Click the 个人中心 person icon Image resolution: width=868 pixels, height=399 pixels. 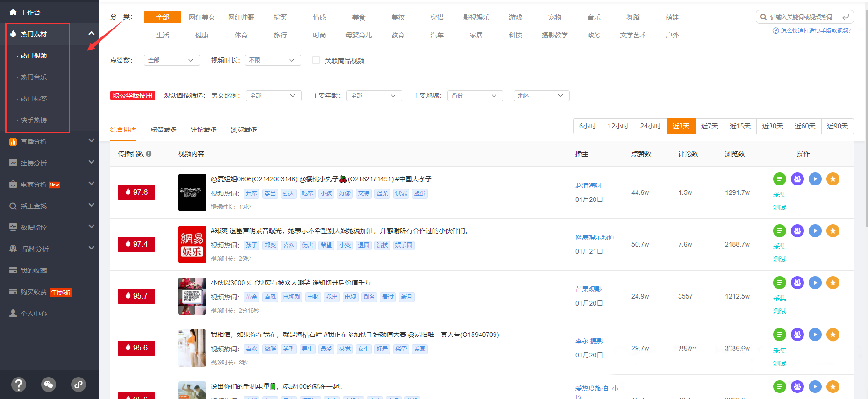pos(13,313)
